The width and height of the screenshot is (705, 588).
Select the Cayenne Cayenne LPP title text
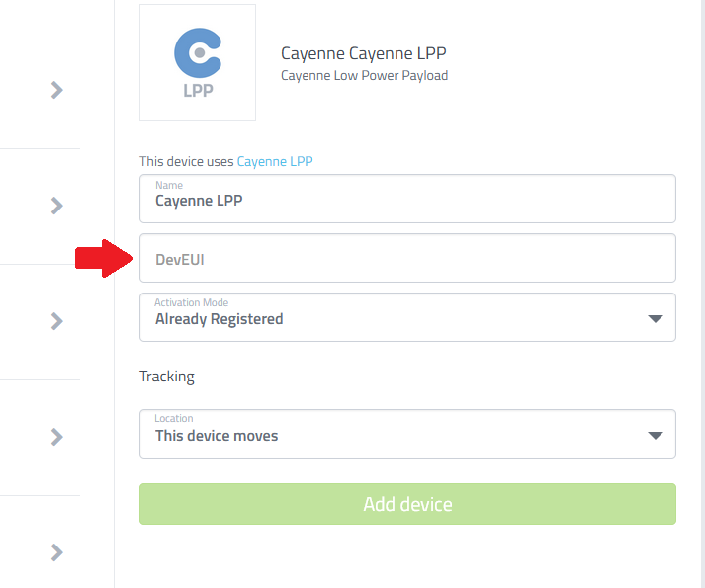(363, 53)
